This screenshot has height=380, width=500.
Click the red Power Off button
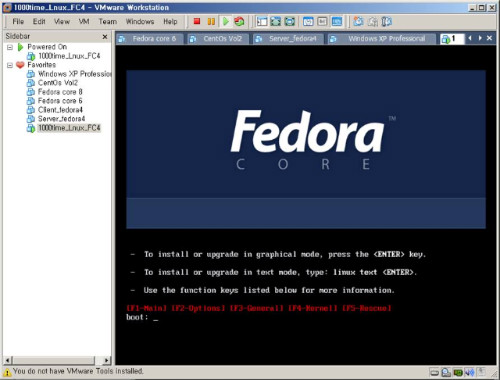click(197, 21)
